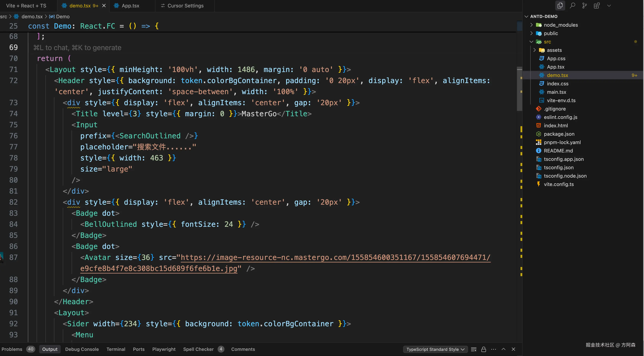This screenshot has width=644, height=356.
Task: Click the Avatar image URL link
Action: (335, 257)
